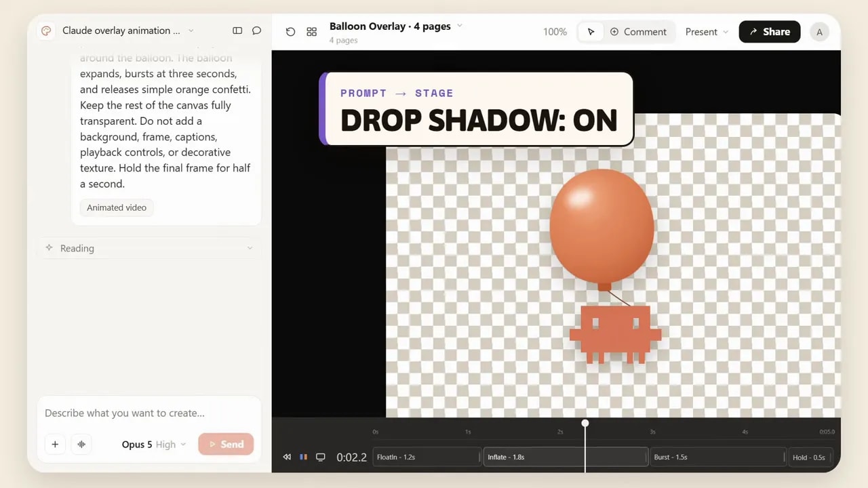Select the Hold 0.5s timeline clip
Image resolution: width=868 pixels, height=488 pixels.
coord(810,457)
